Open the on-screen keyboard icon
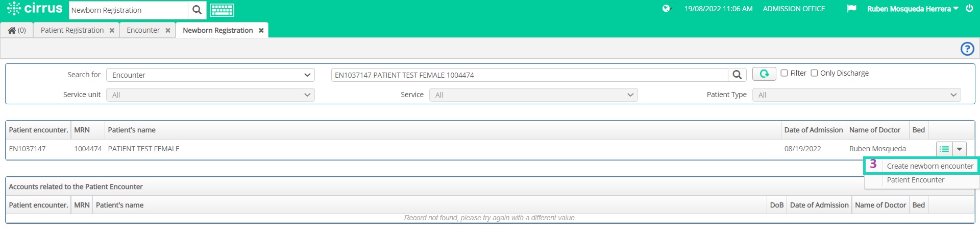The width and height of the screenshot is (980, 232). click(x=222, y=10)
